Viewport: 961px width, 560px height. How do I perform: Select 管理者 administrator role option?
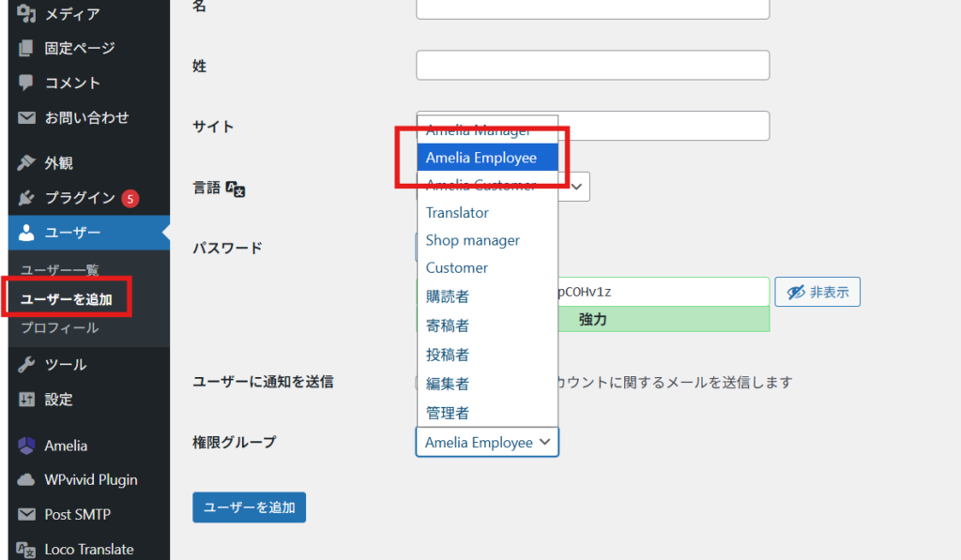pyautogui.click(x=447, y=413)
